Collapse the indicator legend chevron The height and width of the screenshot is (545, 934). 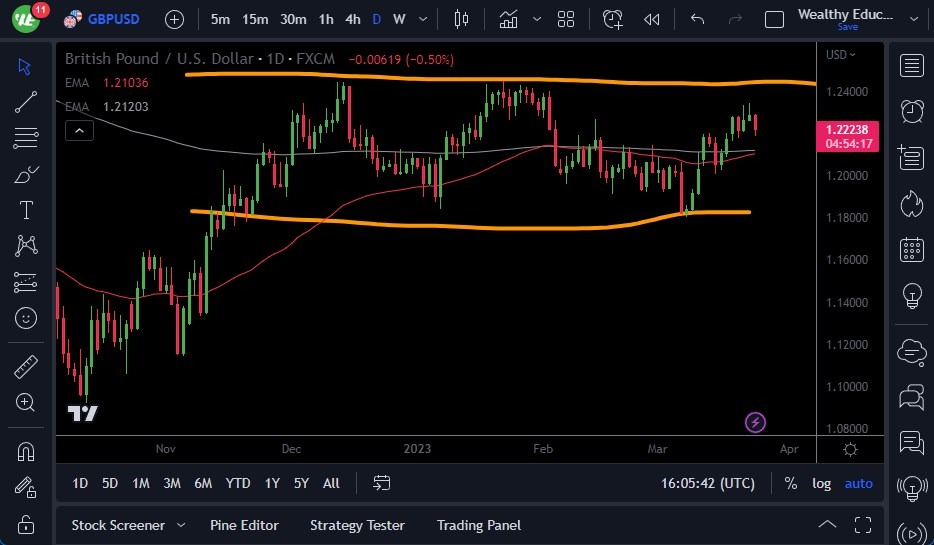pos(79,129)
